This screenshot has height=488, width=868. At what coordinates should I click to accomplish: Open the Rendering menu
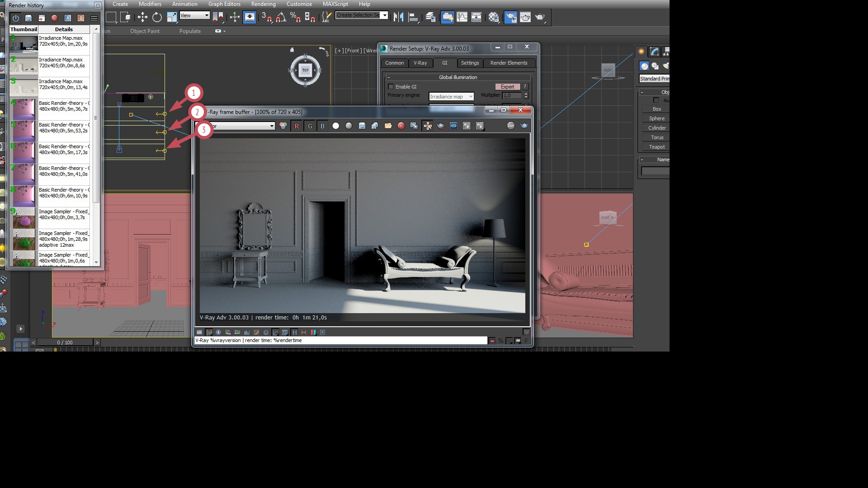pyautogui.click(x=264, y=4)
